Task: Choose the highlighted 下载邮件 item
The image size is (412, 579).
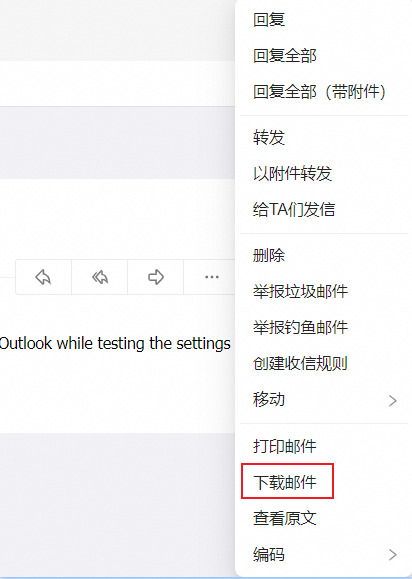Action: pyautogui.click(x=285, y=482)
